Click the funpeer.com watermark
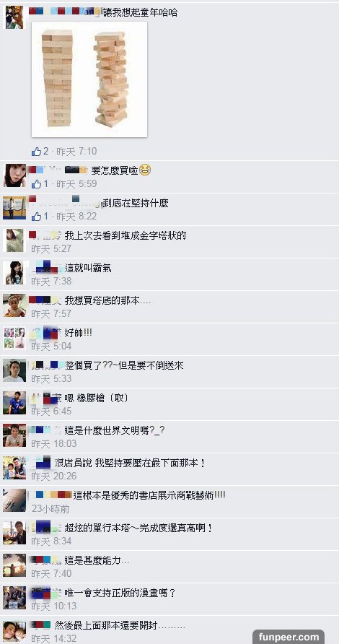Viewport: 339px width, 644px height. pos(289,637)
